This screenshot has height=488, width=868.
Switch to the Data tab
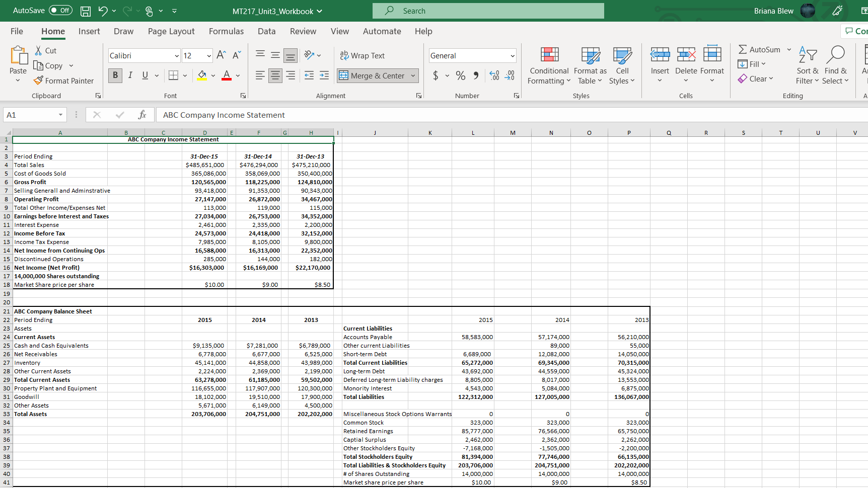coord(266,31)
